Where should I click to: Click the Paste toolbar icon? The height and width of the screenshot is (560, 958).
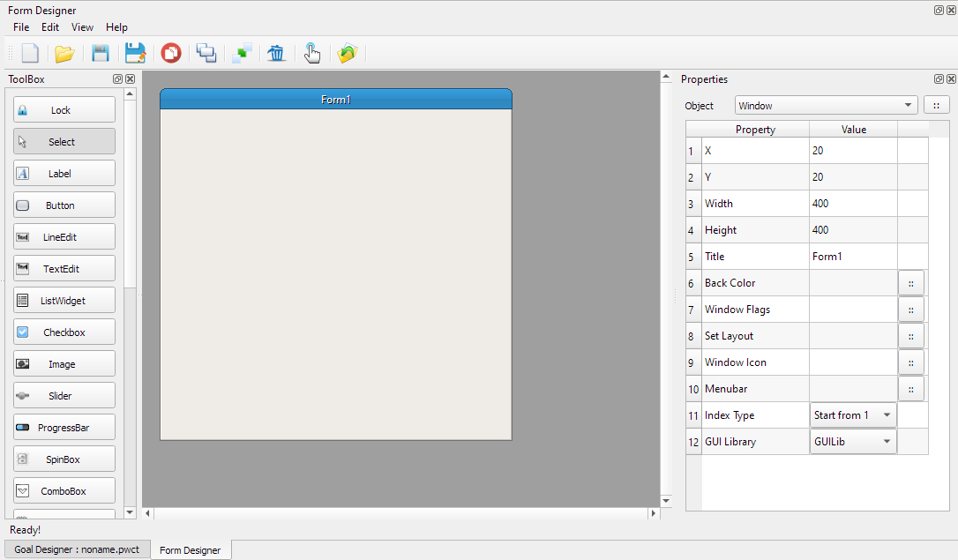pos(242,53)
